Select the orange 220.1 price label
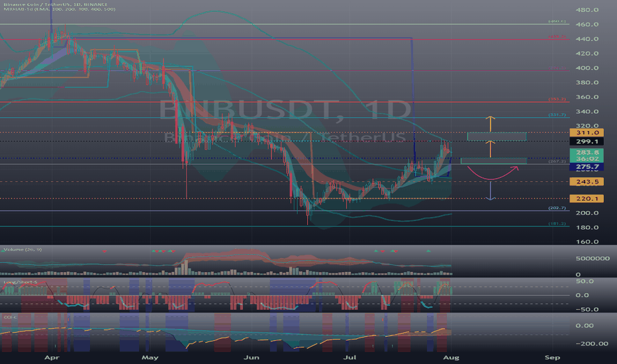Image resolution: width=617 pixels, height=364 pixels. pos(587,199)
